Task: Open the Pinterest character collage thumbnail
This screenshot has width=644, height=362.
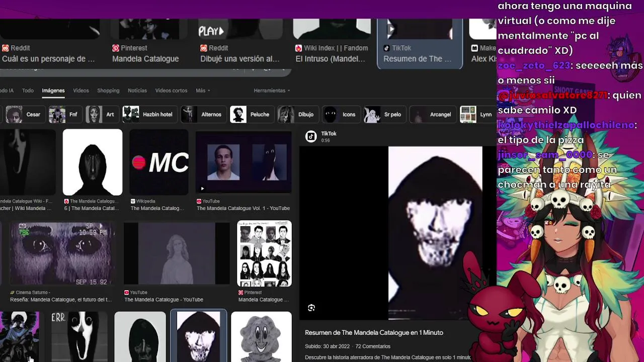Action: (265, 253)
